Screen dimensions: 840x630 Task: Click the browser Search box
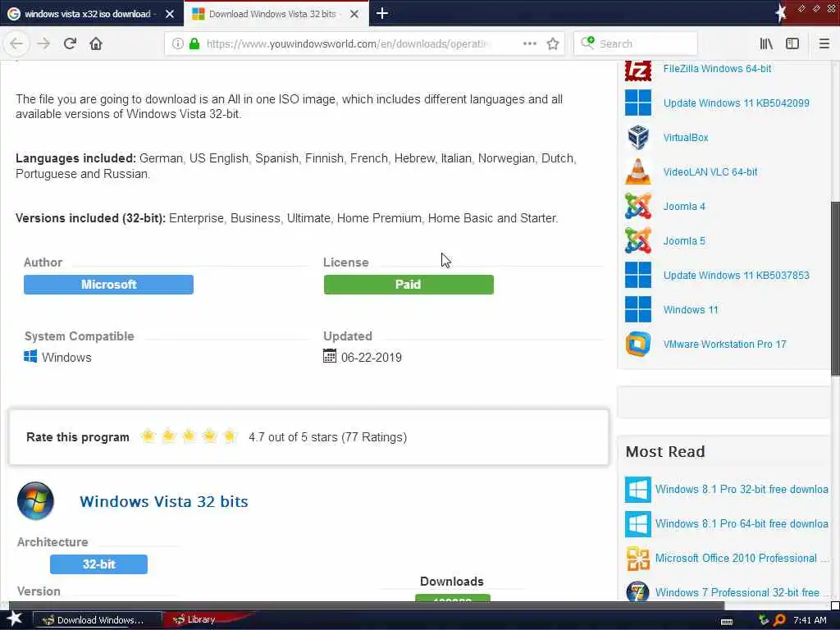635,43
